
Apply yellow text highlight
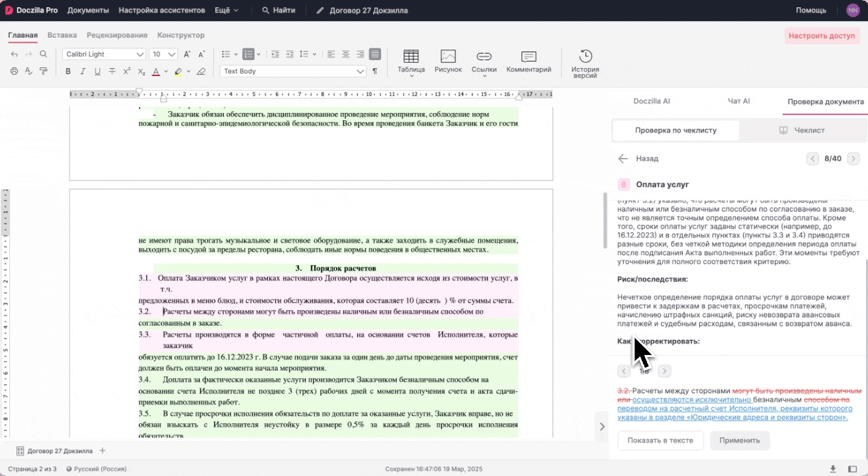click(x=179, y=71)
